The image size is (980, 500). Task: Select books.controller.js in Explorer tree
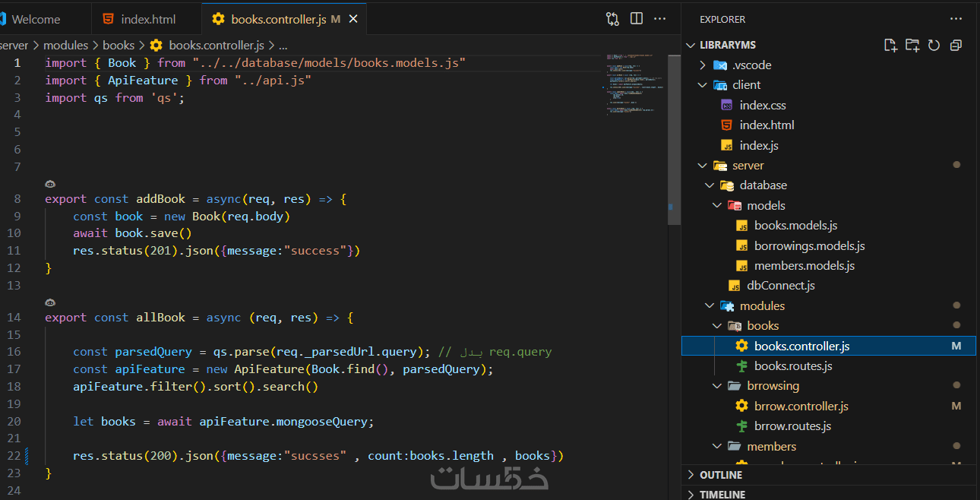coord(829,346)
